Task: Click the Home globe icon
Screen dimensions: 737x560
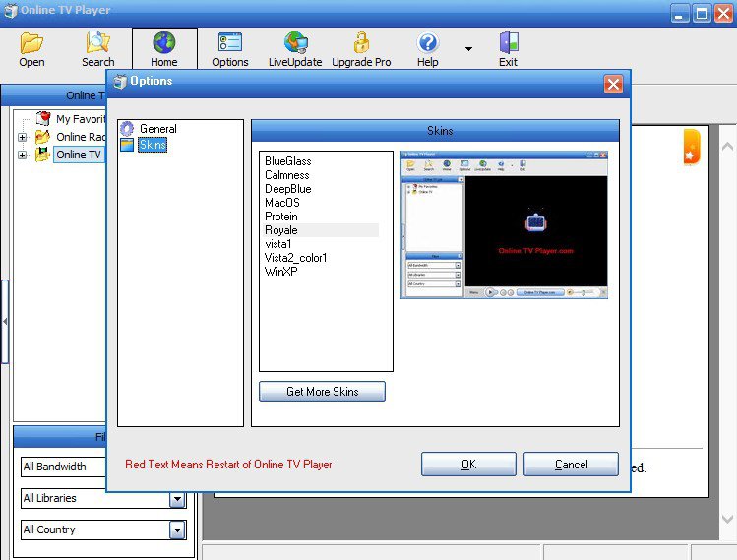Action: 163,43
